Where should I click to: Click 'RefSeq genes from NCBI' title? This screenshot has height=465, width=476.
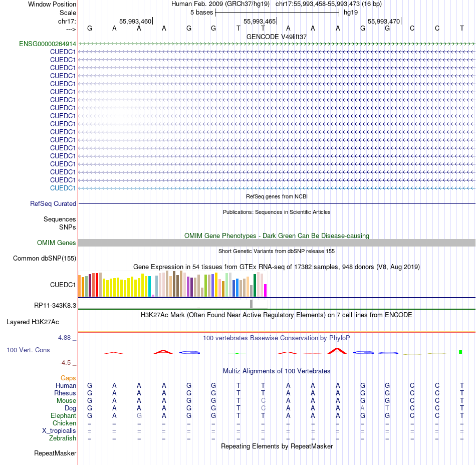pos(277,196)
